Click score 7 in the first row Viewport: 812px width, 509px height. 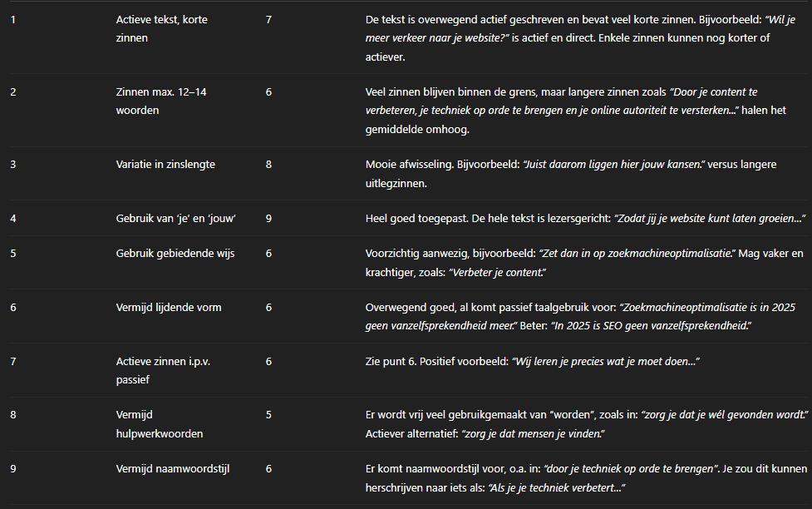(x=268, y=19)
